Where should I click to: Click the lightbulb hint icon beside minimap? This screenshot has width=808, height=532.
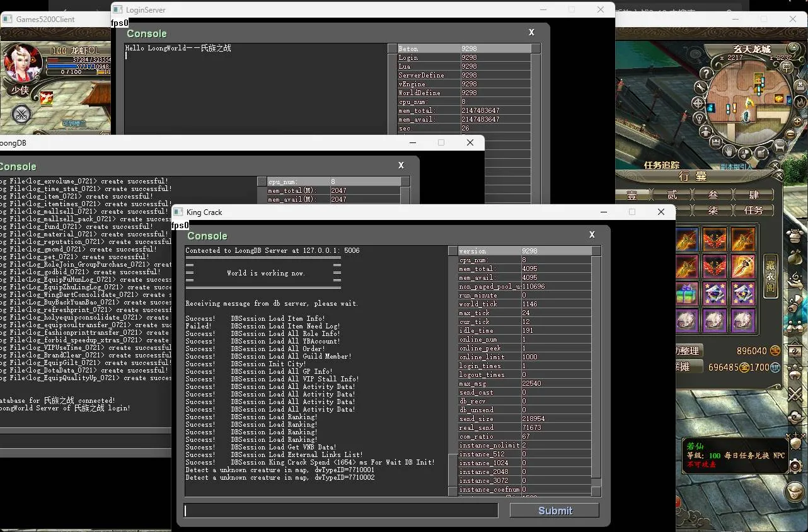click(x=699, y=119)
